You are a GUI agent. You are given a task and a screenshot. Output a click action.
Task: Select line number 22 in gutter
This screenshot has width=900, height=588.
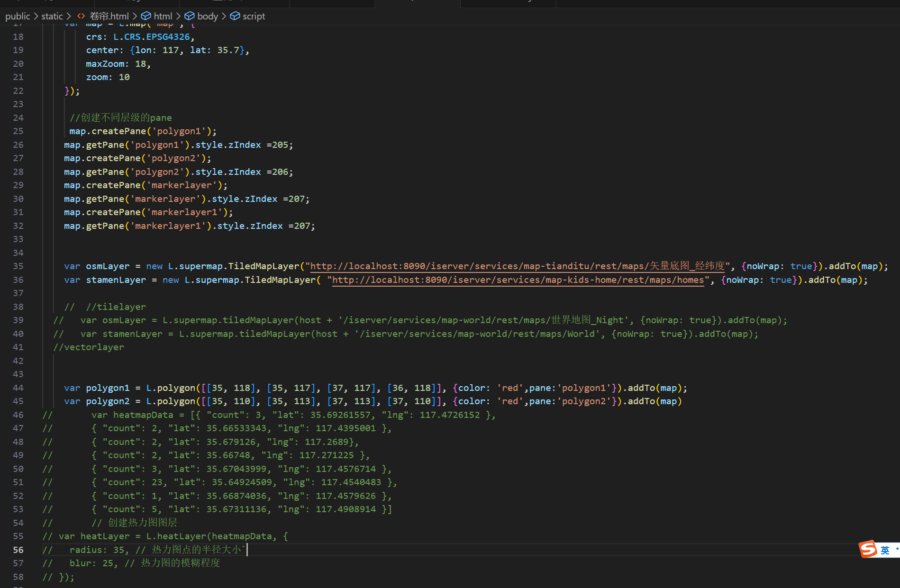click(x=18, y=90)
